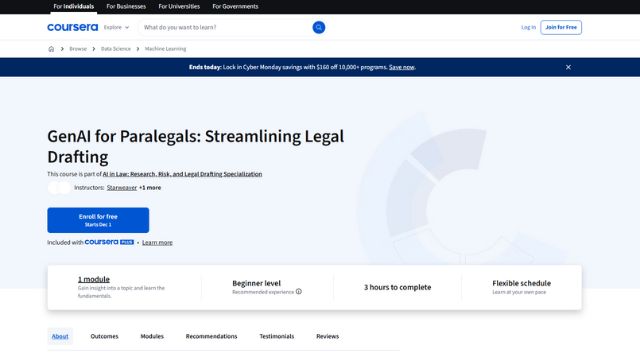Open the Machine Learning breadcrumb
Viewport: 640px width, 360px height.
(165, 49)
